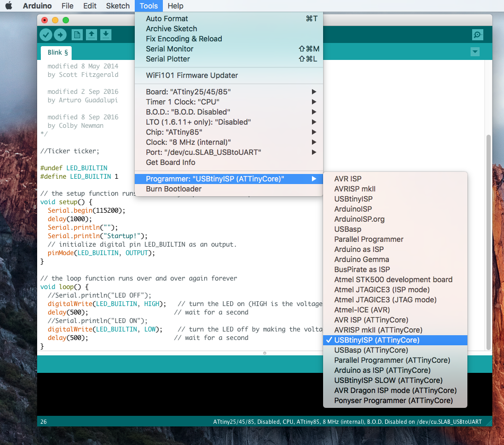Viewport: 504px width, 445px height.
Task: Expand the Timer 1 Clock submenu
Action: coord(229,102)
